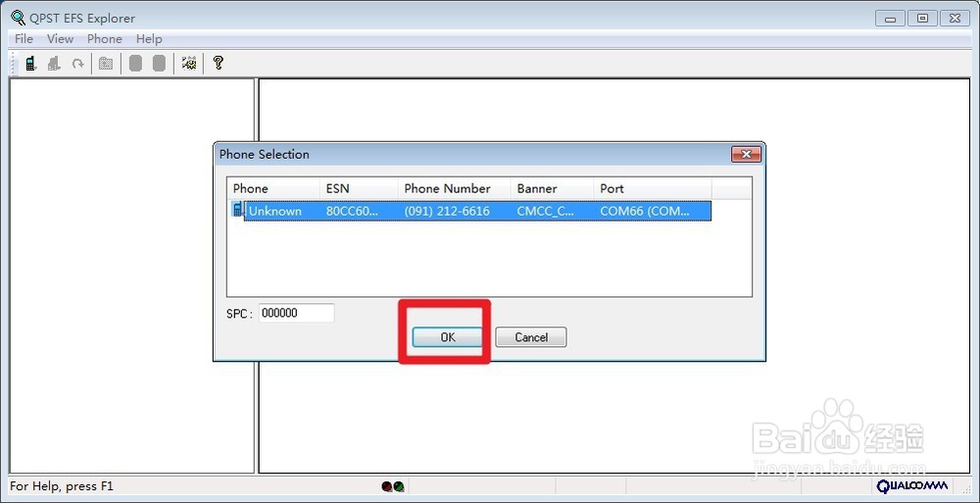Open the Help menu
980x503 pixels.
149,39
